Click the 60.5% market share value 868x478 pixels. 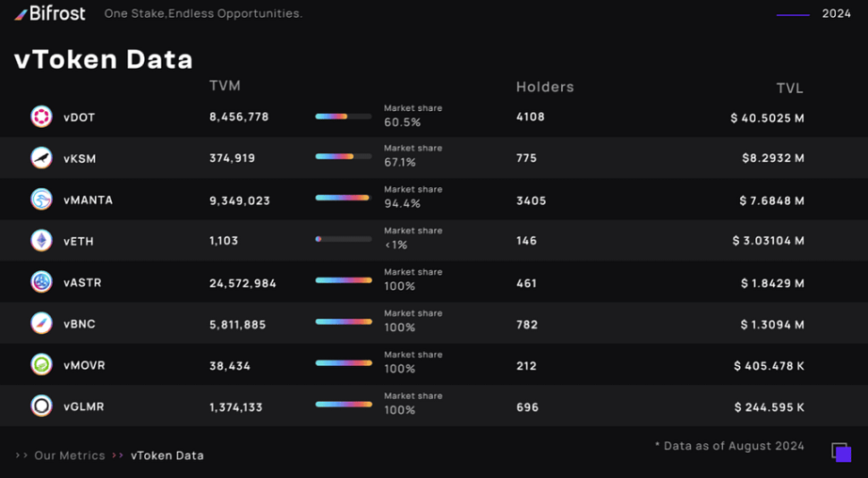402,122
